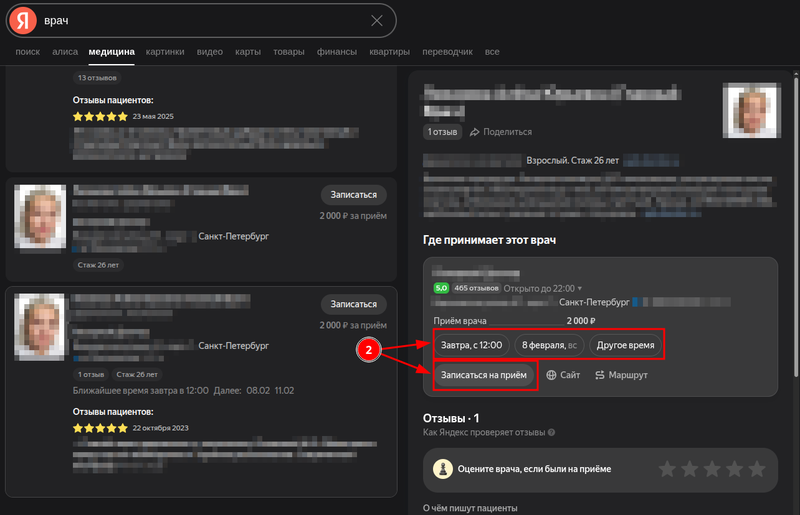Expand the Открыто до 22:00 hours dropdown
800x515 pixels.
point(578,288)
